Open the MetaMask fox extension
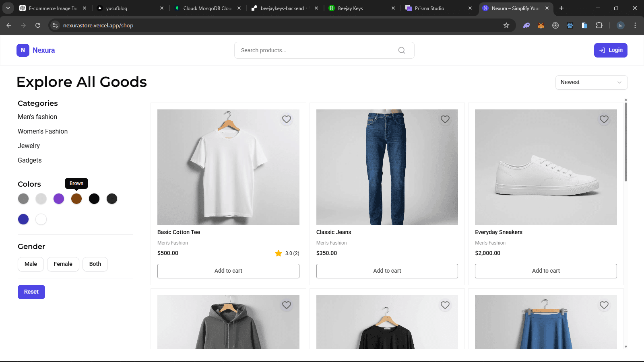This screenshot has width=644, height=362. click(541, 25)
